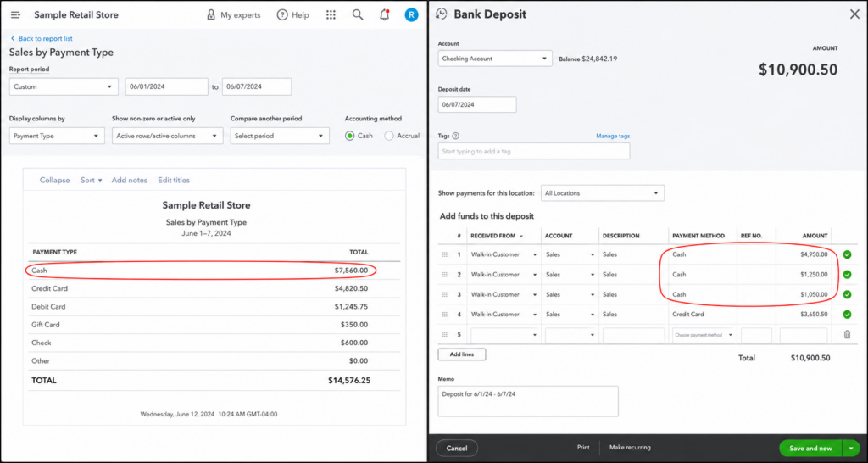This screenshot has height=463, width=868.
Task: Click the empty Description field on line 5
Action: tap(633, 335)
